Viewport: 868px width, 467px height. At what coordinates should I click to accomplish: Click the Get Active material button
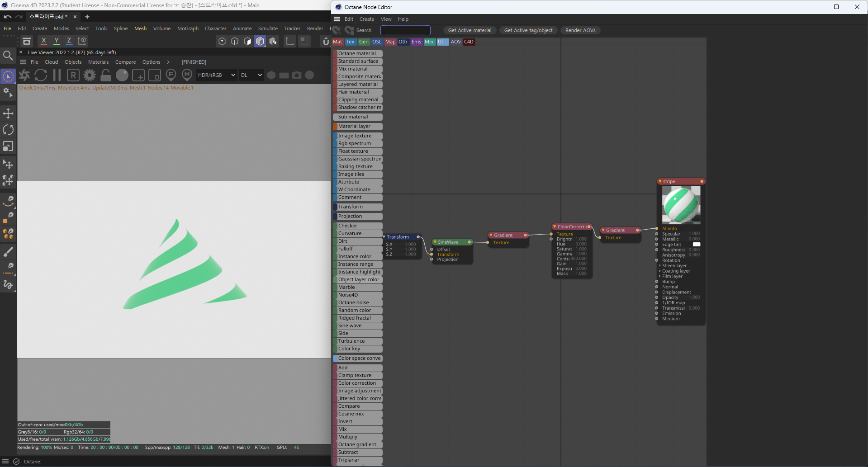click(469, 30)
